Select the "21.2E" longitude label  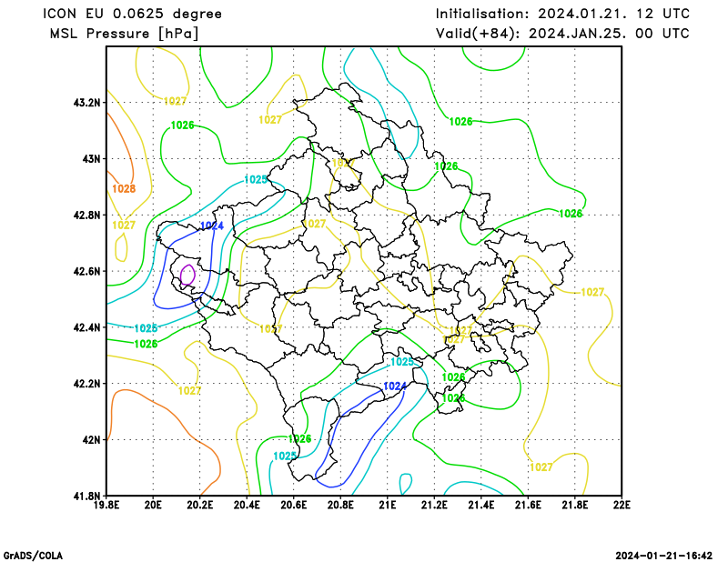435,505
